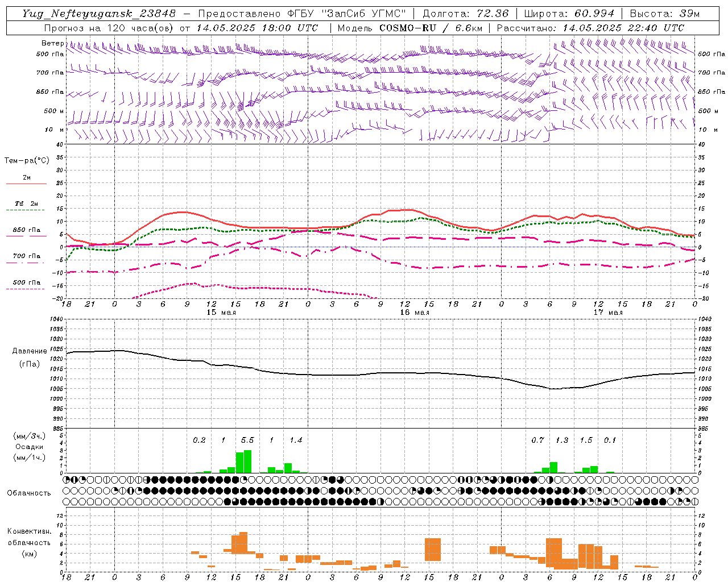Click the 16 мая date label
Image resolution: width=728 pixels, height=582 pixels.
coord(415,313)
